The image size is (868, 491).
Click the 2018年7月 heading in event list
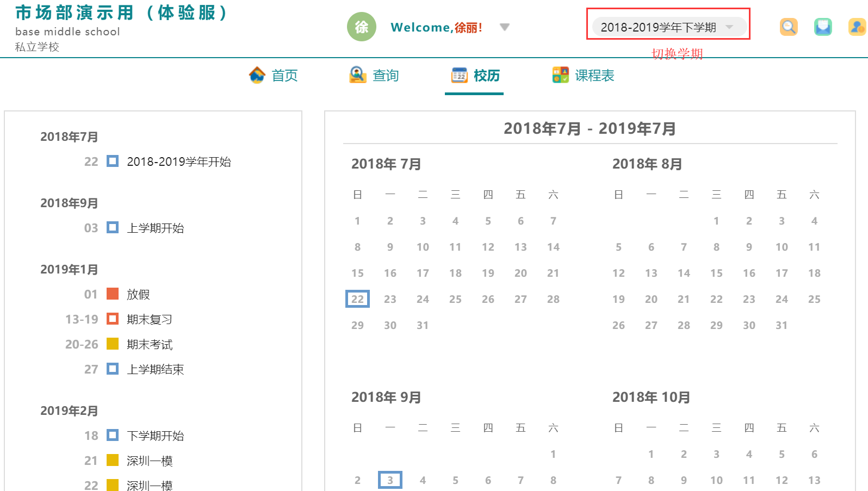69,136
